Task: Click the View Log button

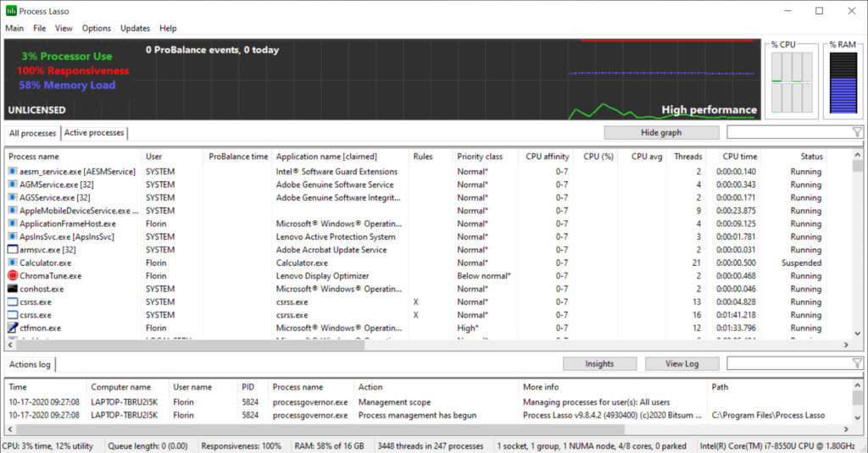Action: [682, 364]
